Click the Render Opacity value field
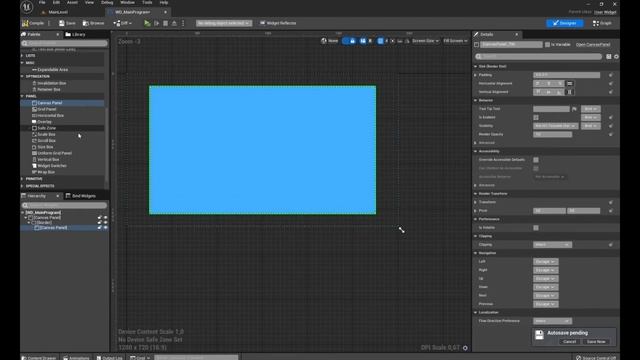The image size is (640, 360). point(553,135)
